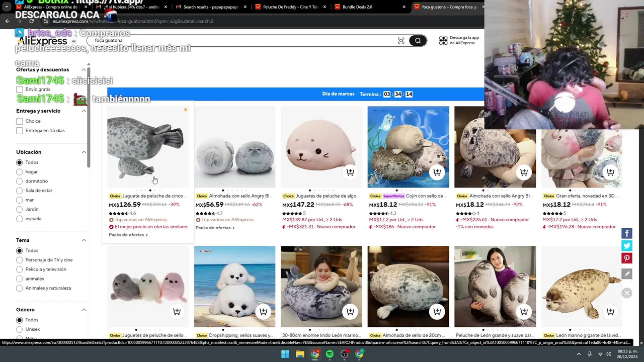Switch to Bundle Deals 2.0 tab

pyautogui.click(x=371, y=7)
